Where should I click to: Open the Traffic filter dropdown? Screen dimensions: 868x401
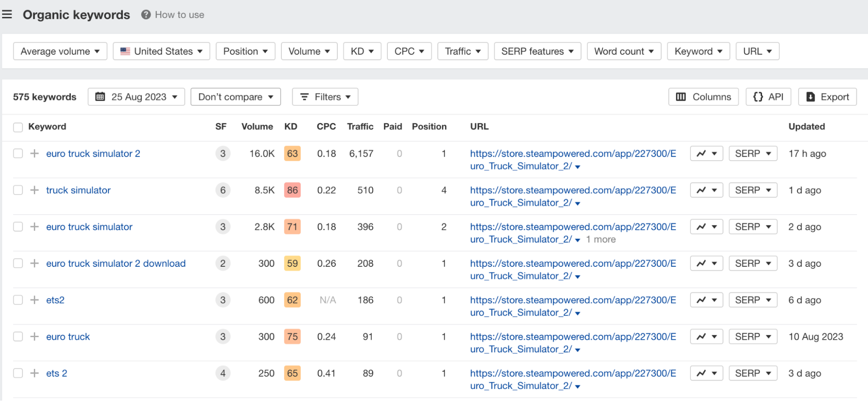[463, 51]
